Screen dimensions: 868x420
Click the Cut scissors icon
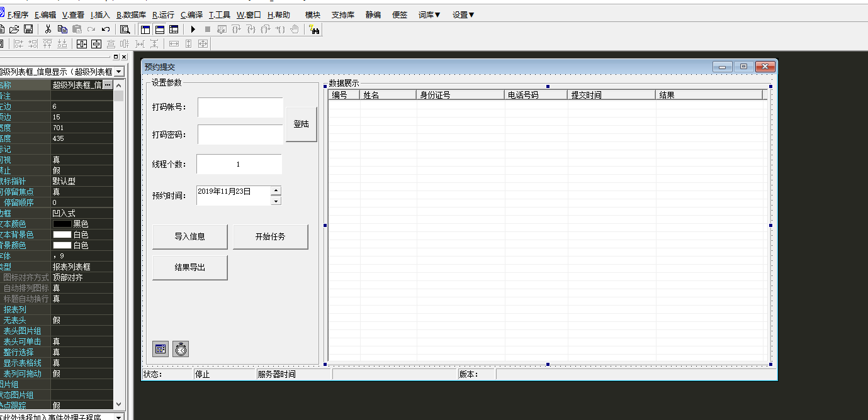[x=48, y=29]
